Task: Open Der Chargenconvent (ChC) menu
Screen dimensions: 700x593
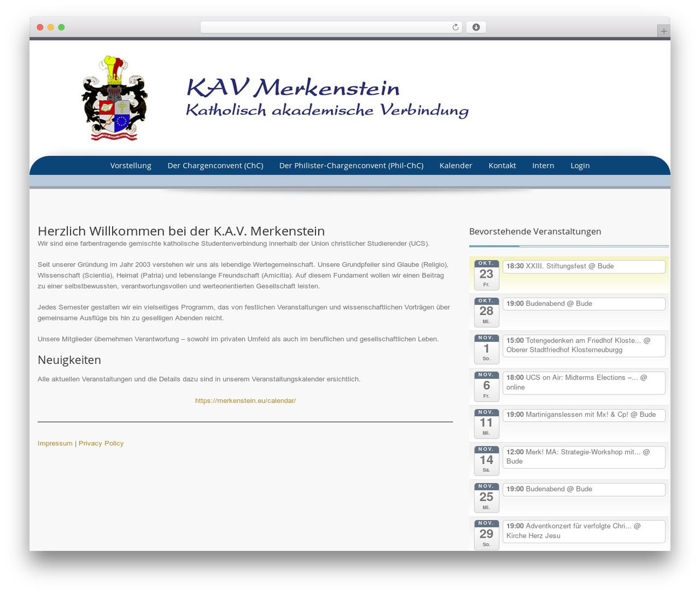Action: 215,166
